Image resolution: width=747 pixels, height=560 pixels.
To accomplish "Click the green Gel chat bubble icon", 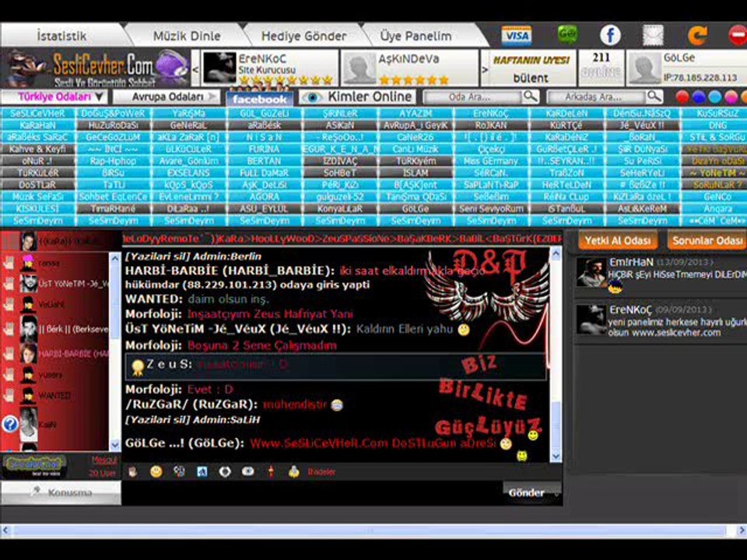I will (567, 35).
